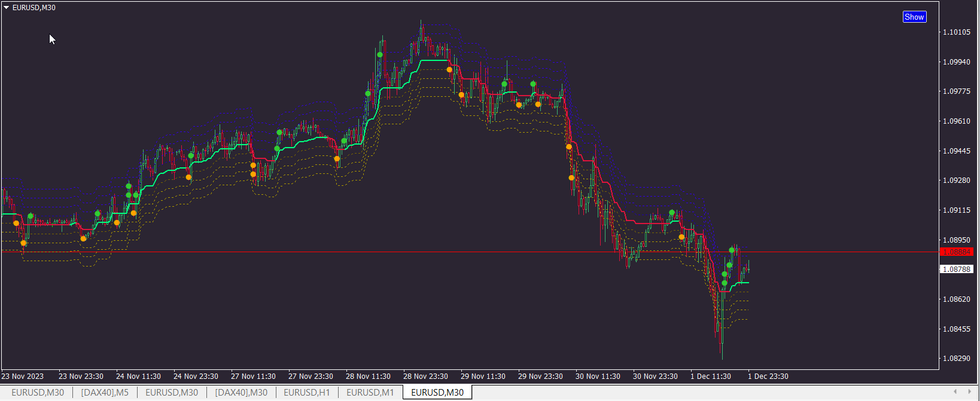
Task: Click the 1.08290 level on price scale
Action: pos(957,359)
